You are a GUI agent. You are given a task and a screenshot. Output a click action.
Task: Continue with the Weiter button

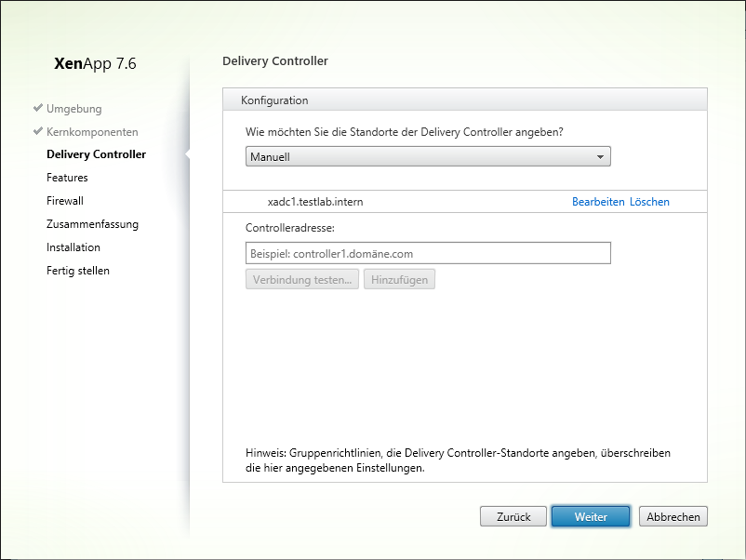(x=591, y=516)
